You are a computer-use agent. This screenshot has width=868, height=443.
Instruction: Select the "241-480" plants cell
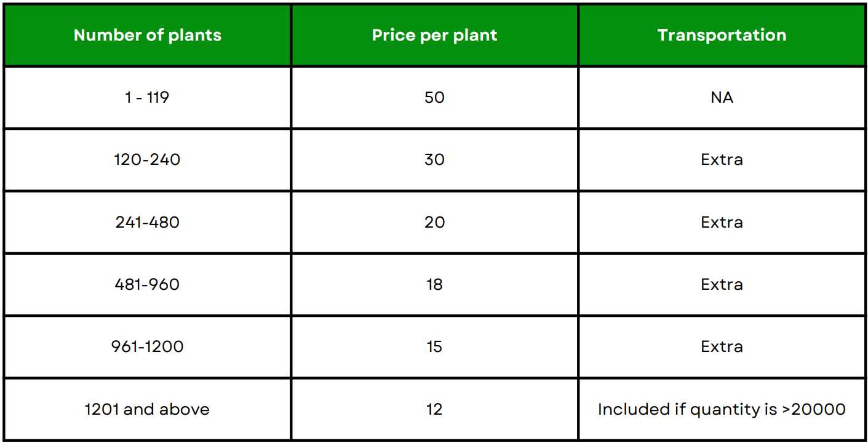148,222
